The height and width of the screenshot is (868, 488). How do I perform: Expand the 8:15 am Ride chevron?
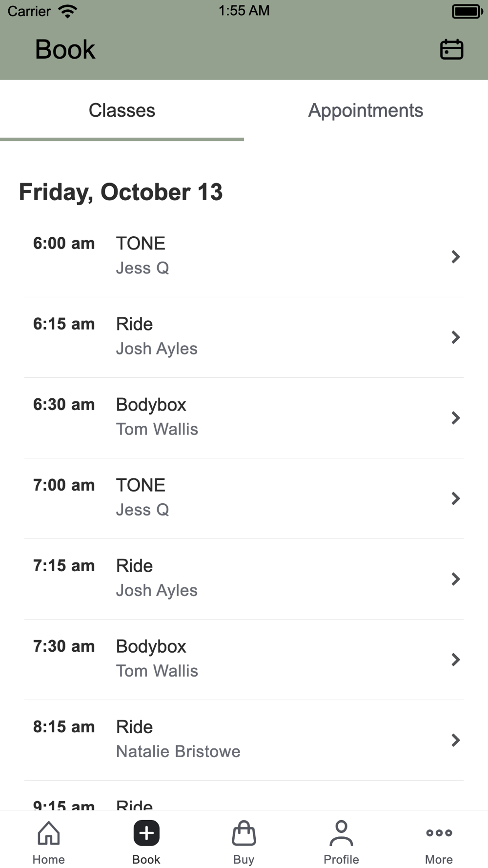[456, 740]
